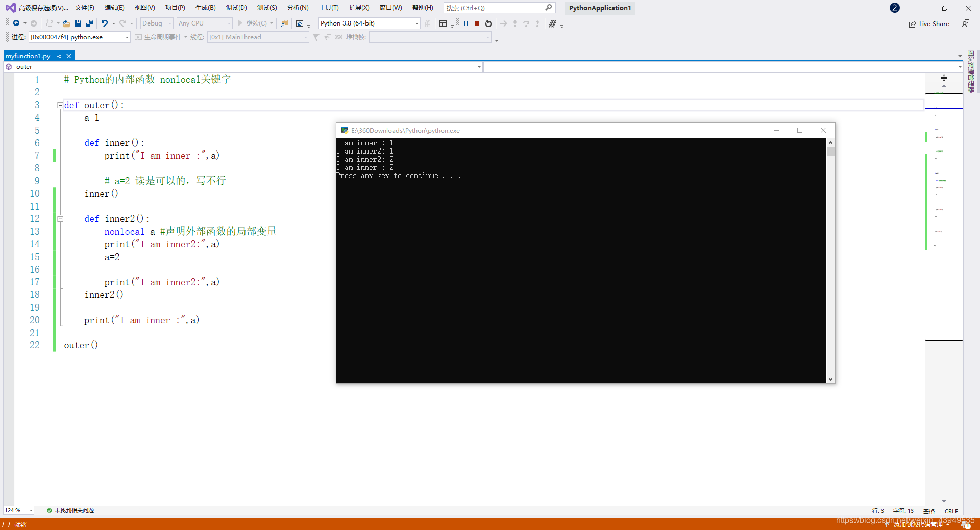This screenshot has height=530, width=980.
Task: Click the Save All icon
Action: pos(89,23)
